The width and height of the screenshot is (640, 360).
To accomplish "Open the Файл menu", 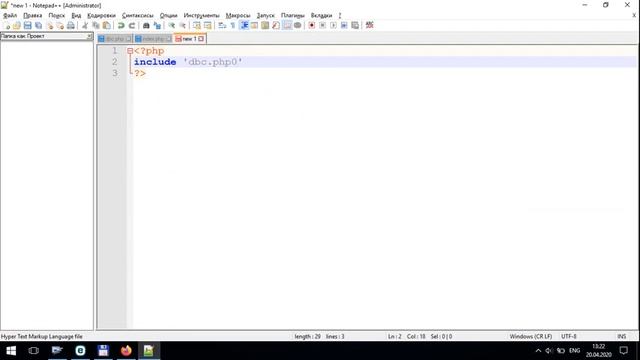I will 10,16.
